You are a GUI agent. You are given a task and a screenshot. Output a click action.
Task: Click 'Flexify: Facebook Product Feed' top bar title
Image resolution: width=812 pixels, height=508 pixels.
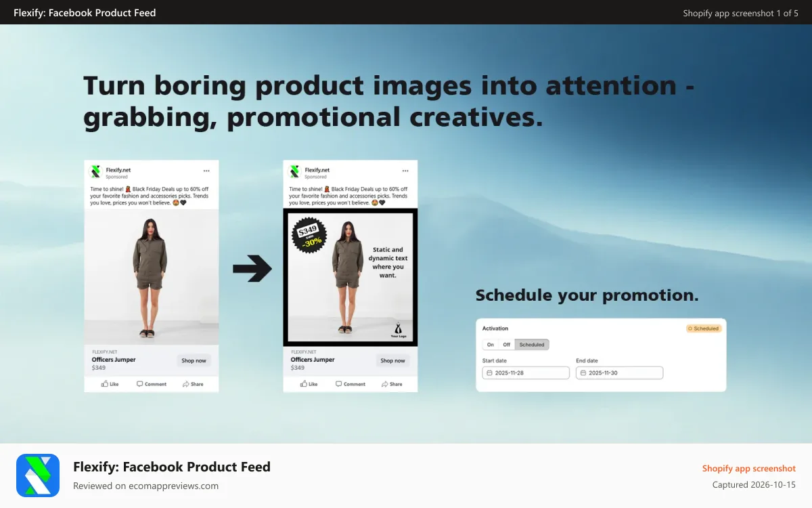(85, 13)
